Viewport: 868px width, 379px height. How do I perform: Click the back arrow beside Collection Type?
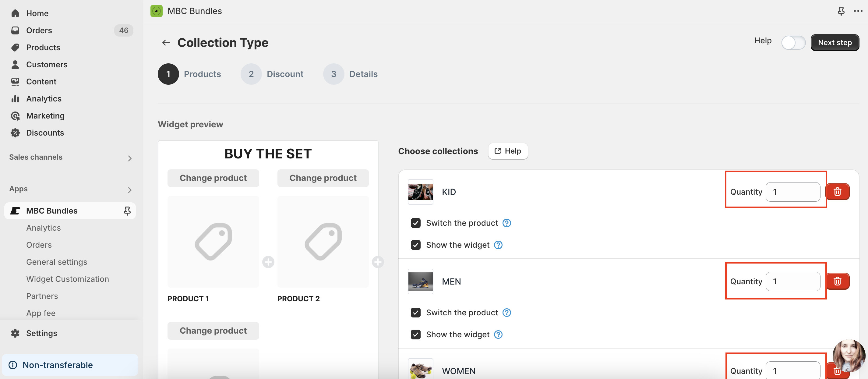[166, 43]
